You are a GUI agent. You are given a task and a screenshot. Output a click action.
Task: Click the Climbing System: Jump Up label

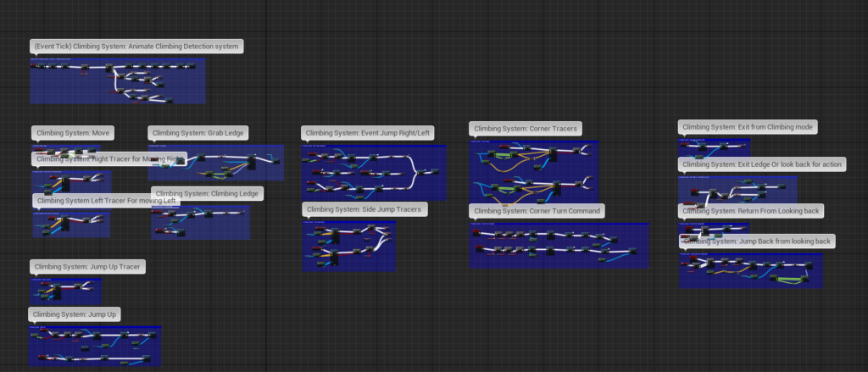(x=76, y=314)
